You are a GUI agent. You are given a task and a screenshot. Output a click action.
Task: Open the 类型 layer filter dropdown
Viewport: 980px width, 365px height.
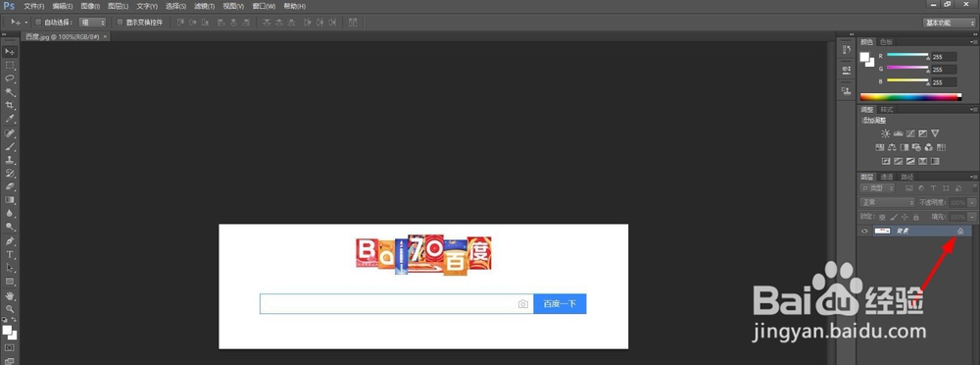(877, 188)
